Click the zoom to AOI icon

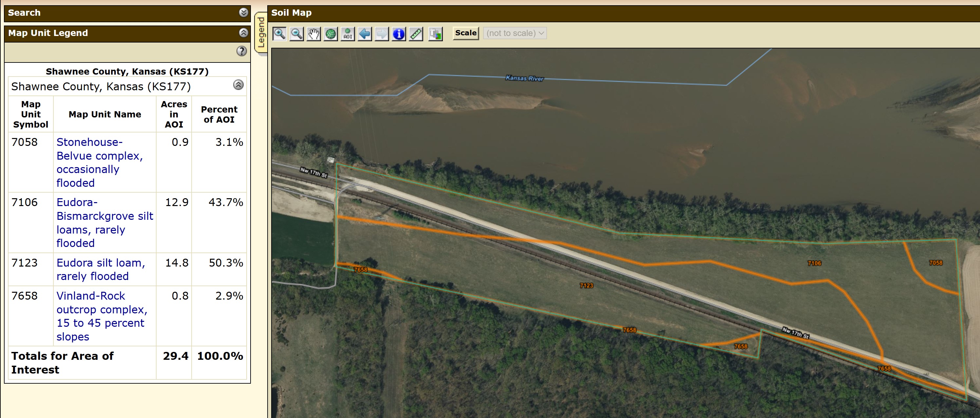tap(348, 34)
